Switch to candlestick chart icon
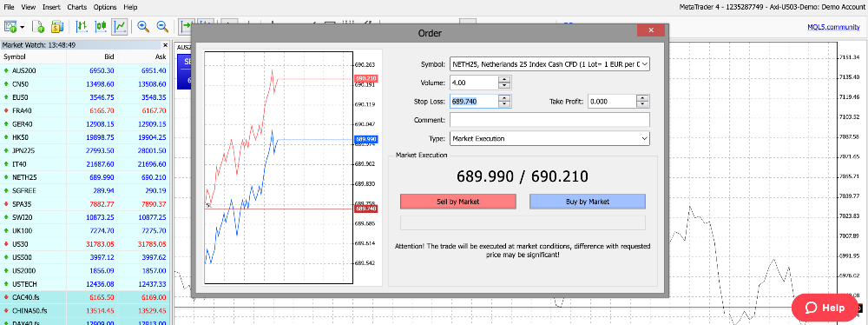868x325 pixels. pos(102,26)
